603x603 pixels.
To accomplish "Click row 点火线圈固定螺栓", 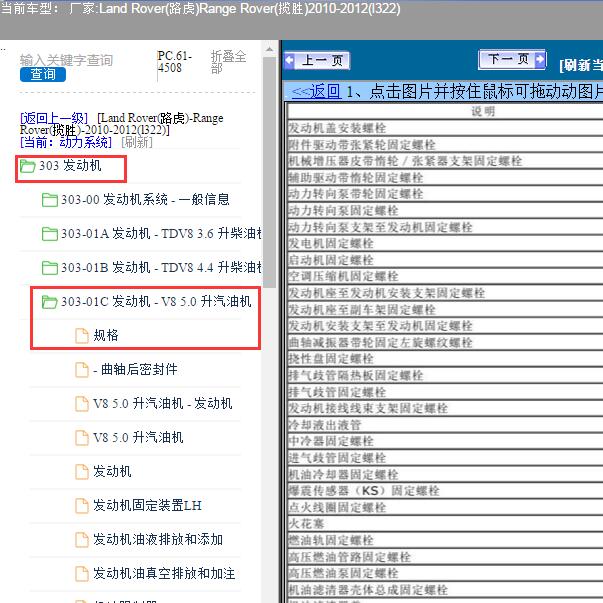I will coord(445,507).
